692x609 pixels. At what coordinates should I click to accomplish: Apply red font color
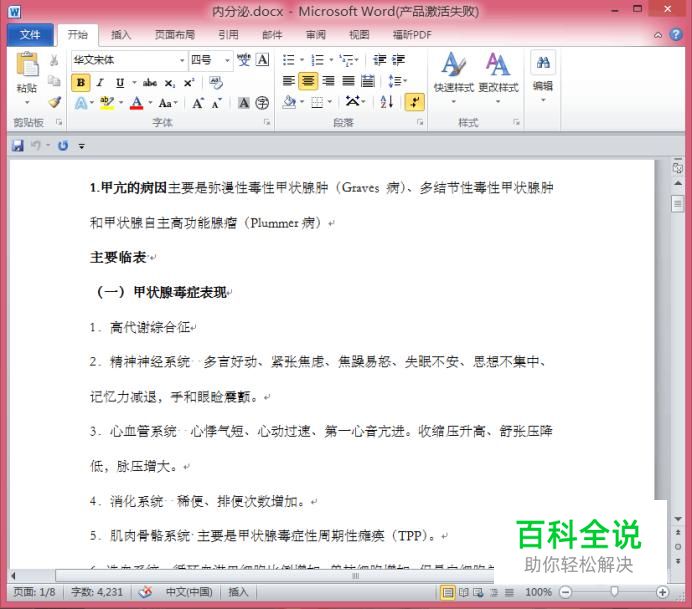[x=137, y=103]
